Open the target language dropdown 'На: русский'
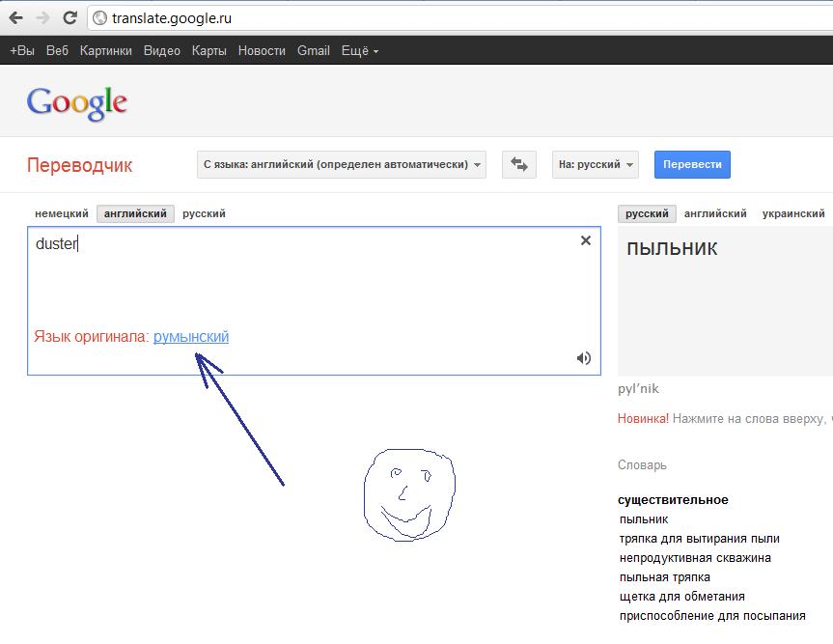The height and width of the screenshot is (644, 833). 595,164
